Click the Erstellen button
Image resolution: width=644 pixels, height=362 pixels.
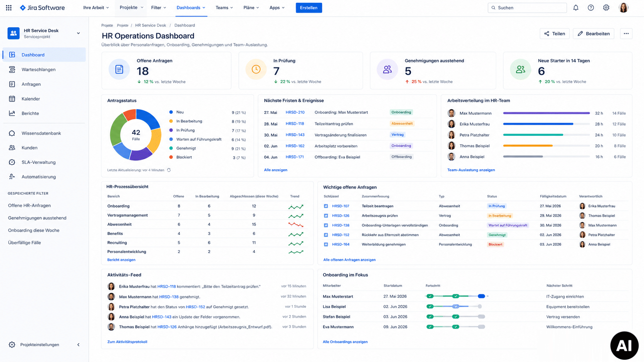click(309, 8)
